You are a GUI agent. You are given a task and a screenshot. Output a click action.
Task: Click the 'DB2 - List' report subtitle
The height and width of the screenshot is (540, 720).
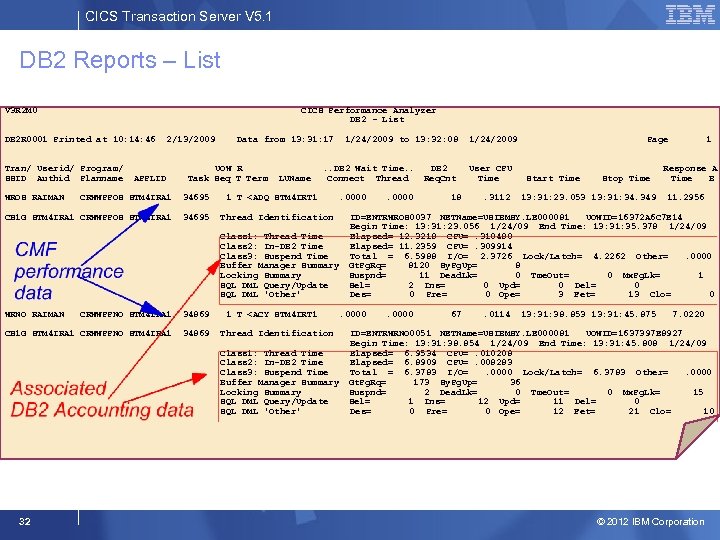377,119
